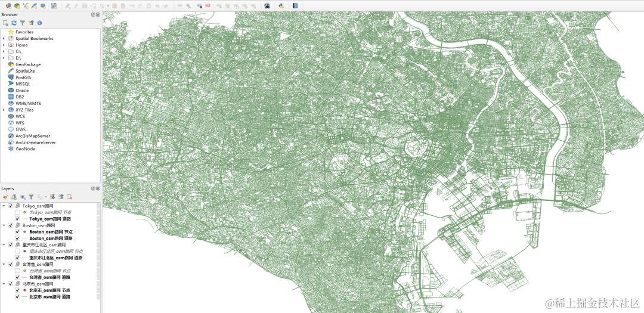
Task: Select DB2 in Browser tree
Action: pyautogui.click(x=20, y=97)
